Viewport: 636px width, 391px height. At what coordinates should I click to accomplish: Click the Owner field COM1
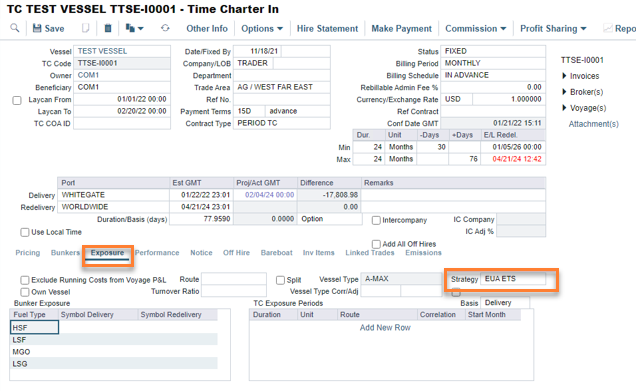tap(122, 75)
